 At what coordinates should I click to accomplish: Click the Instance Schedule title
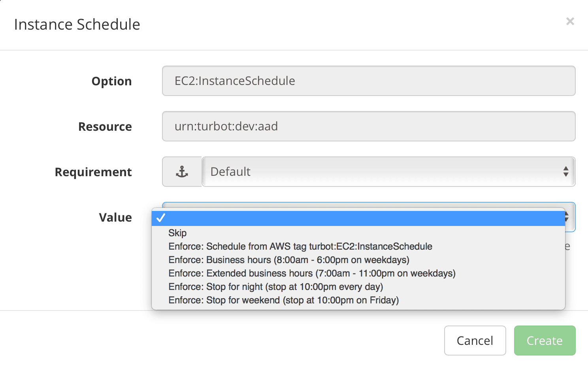77,24
